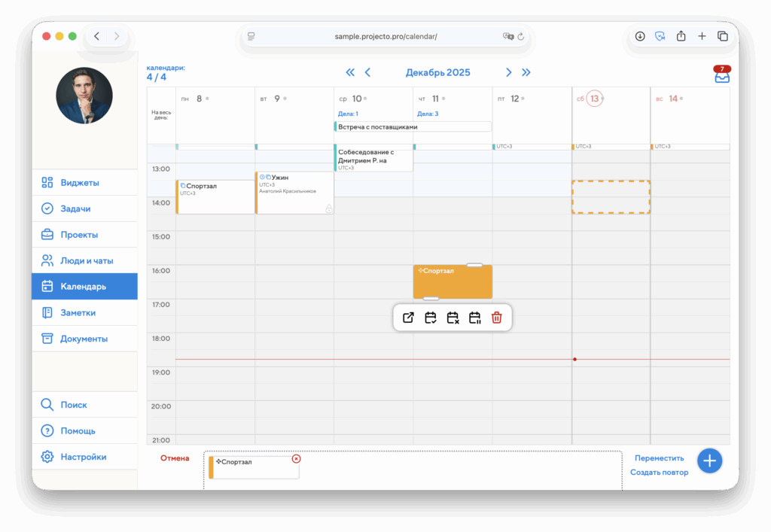The height and width of the screenshot is (532, 771).
Task: Open Проекты in the sidebar
Action: 79,235
